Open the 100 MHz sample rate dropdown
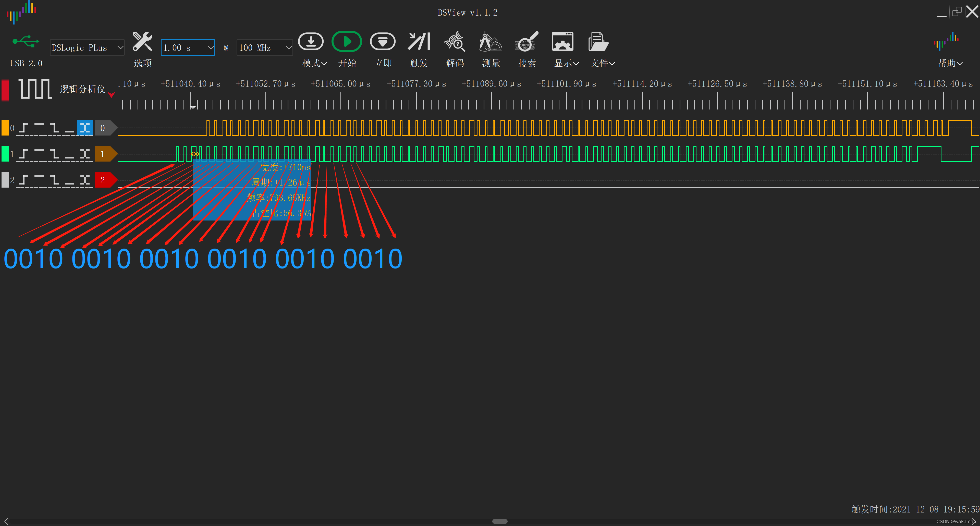The height and width of the screenshot is (526, 980). pyautogui.click(x=264, y=47)
